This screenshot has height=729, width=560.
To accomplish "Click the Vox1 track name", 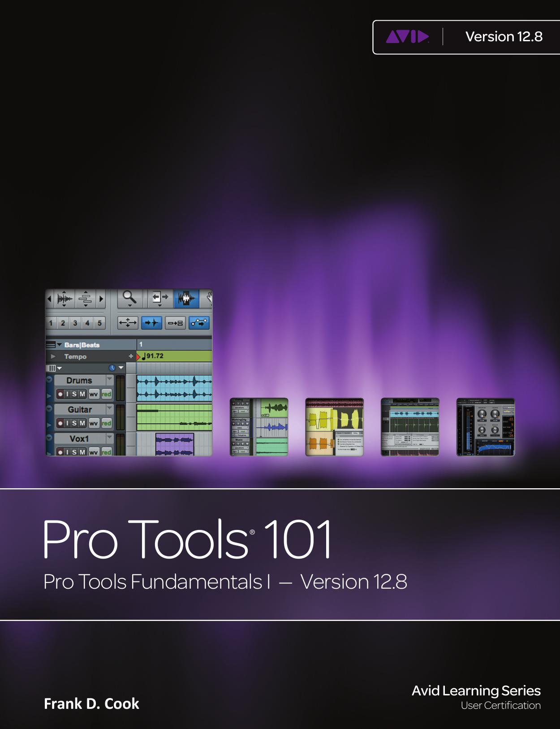I will [79, 438].
